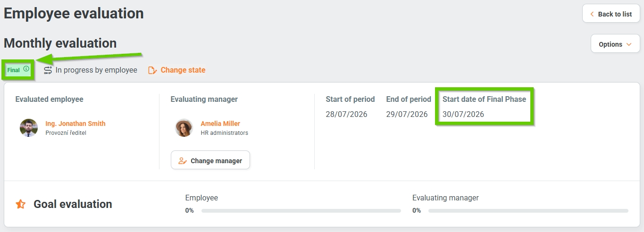
Task: Click the workflow icon before In progress
Action: click(x=48, y=70)
